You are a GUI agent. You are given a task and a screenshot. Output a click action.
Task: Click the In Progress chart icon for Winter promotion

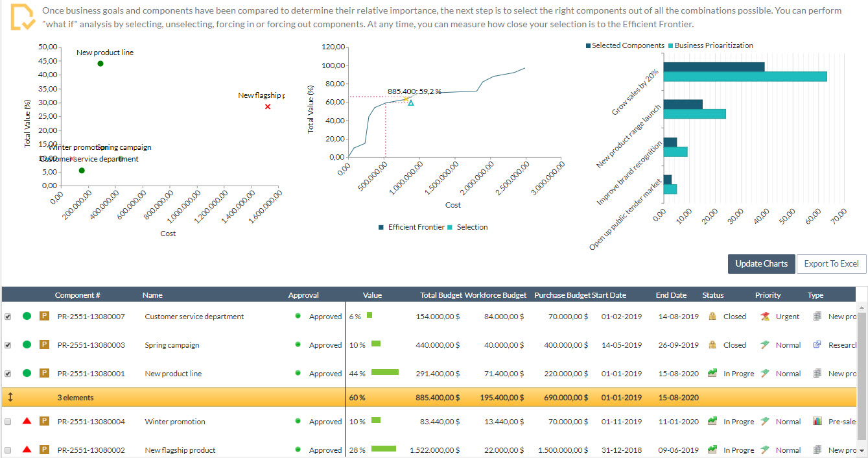coord(712,422)
